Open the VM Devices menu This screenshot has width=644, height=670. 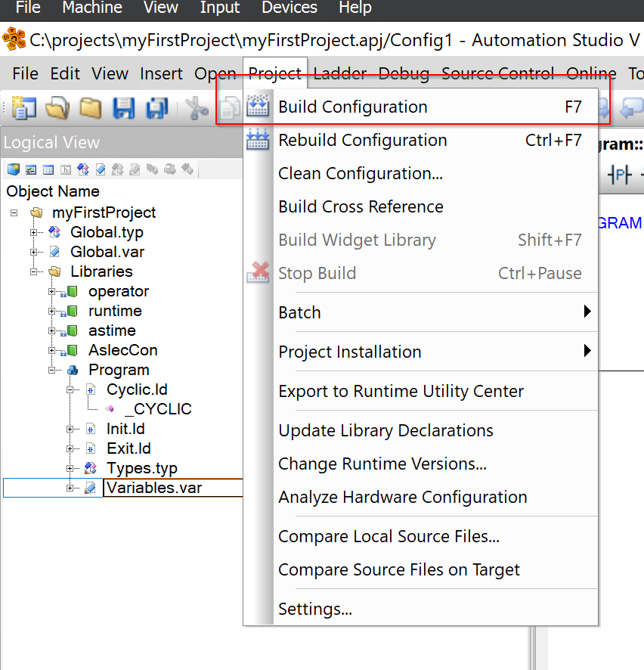[x=289, y=8]
